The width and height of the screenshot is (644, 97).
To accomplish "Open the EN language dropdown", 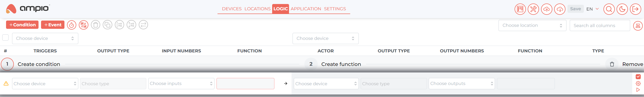I will [x=592, y=9].
